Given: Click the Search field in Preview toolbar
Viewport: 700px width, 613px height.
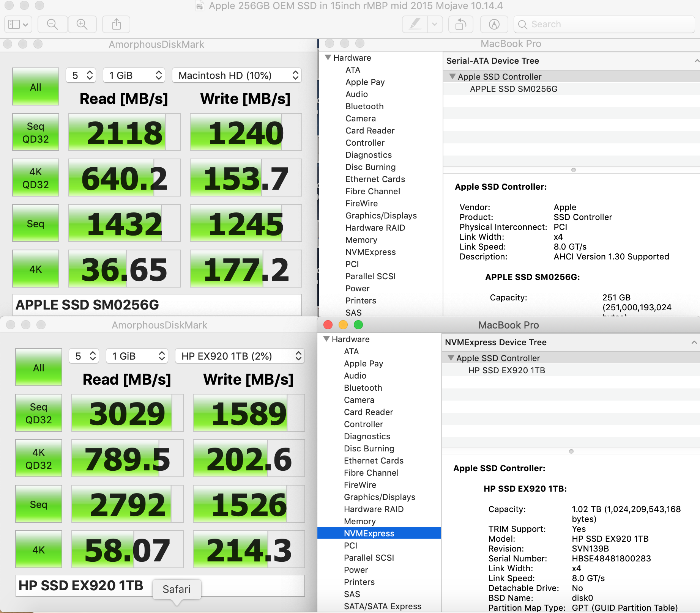Looking at the screenshot, I should [x=604, y=24].
